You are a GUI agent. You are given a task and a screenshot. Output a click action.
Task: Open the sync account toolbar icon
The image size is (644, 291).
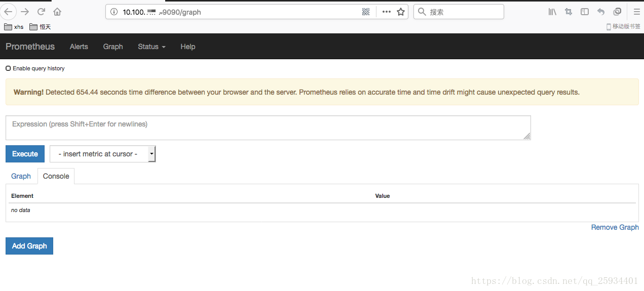point(617,12)
